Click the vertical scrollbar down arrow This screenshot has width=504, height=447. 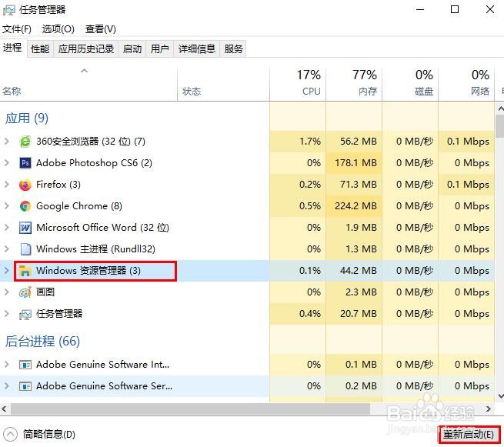coord(500,396)
